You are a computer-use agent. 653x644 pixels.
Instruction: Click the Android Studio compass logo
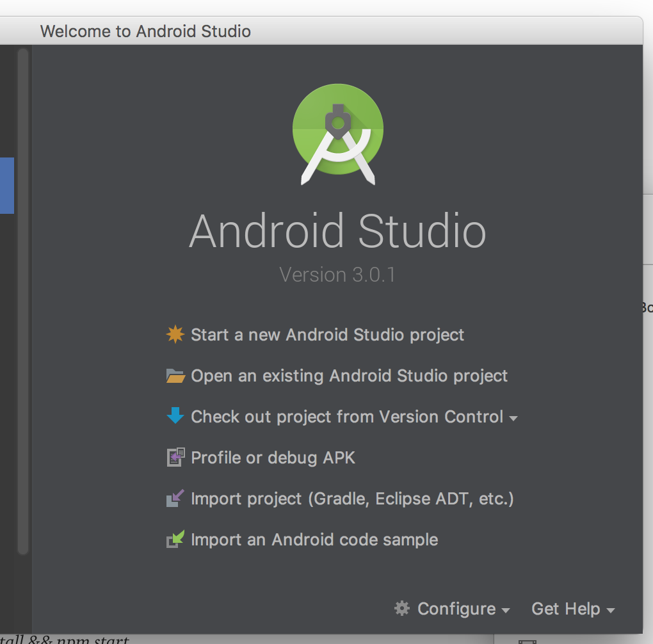point(337,133)
